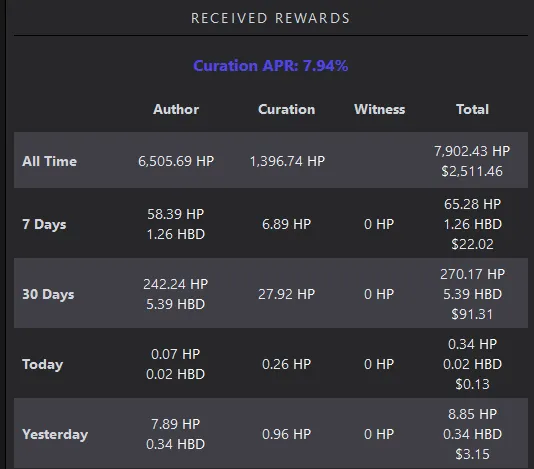Select the Yesterday row label
Screen dimensions: 534x469
tap(55, 434)
